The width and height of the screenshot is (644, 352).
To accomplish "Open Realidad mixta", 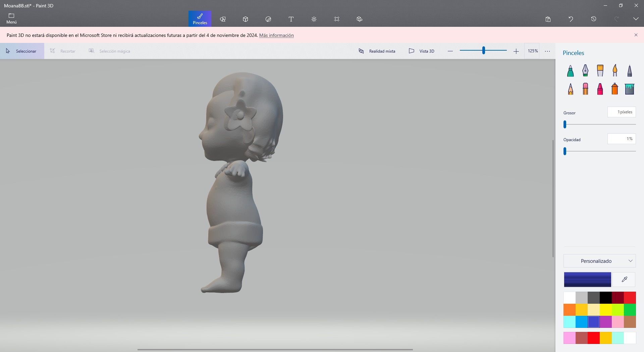I will pyautogui.click(x=377, y=51).
